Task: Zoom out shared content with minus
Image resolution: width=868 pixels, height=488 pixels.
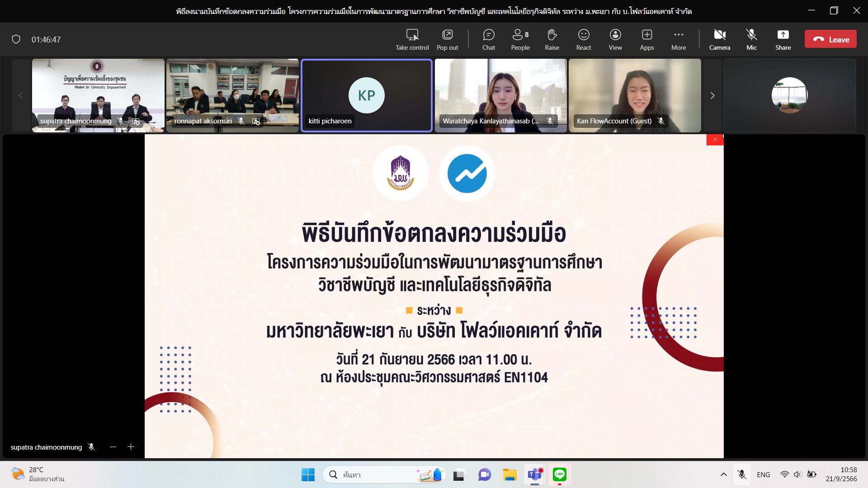Action: pos(113,447)
